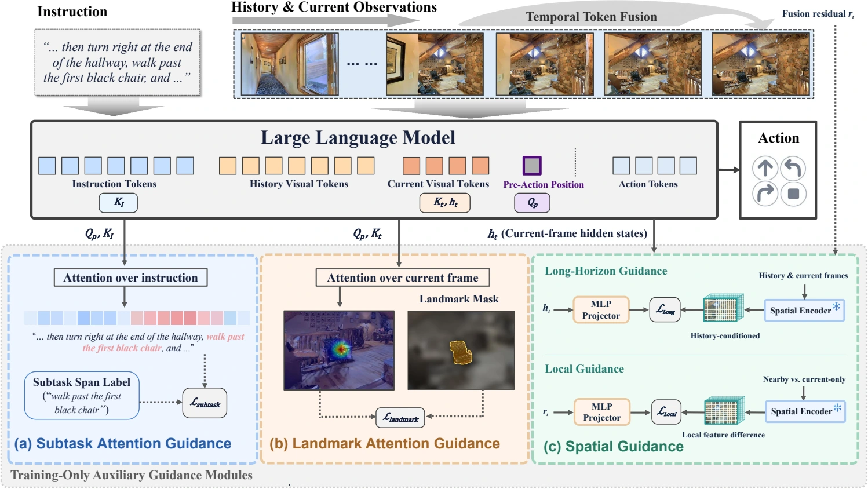This screenshot has width=868, height=489.
Task: Click the (c) Spatial Guidance caption
Action: click(613, 447)
